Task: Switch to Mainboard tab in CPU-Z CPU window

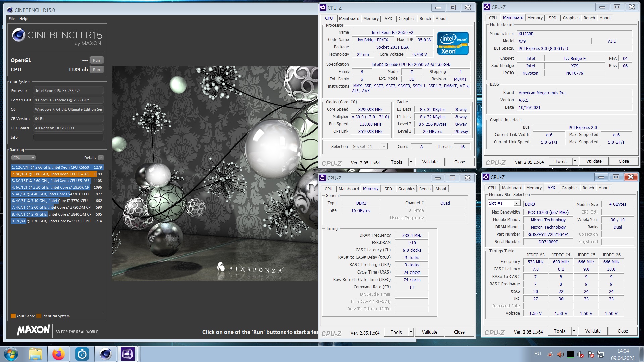Action: 349,19
